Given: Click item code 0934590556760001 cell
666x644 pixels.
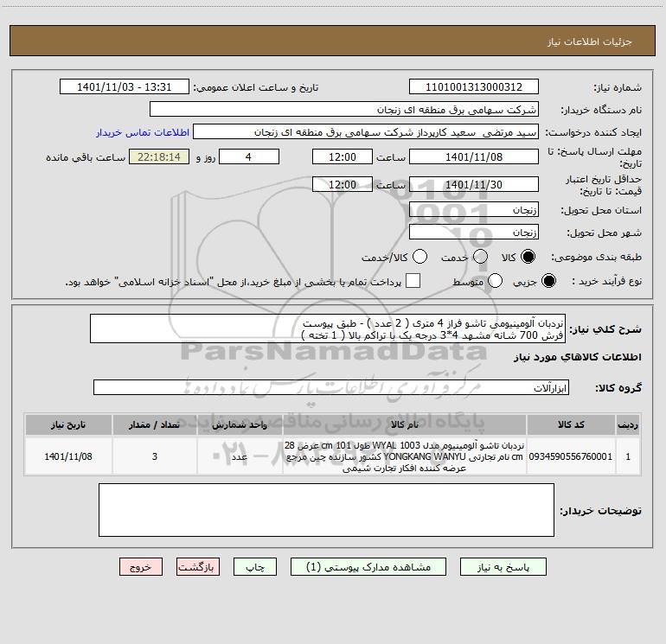Looking at the screenshot, I should pyautogui.click(x=571, y=456).
